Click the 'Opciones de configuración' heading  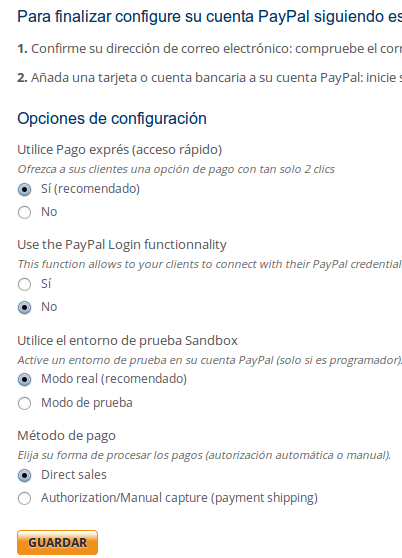click(112, 119)
